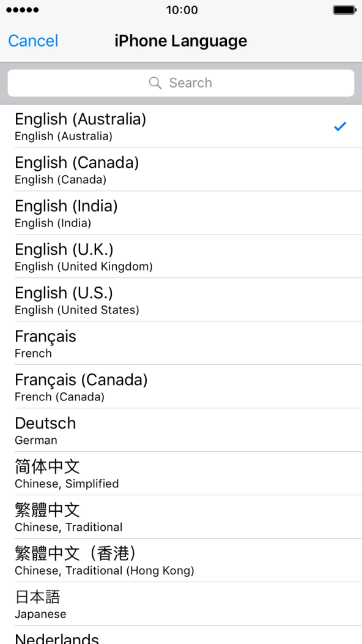Click the iPhone Language title

point(181,40)
